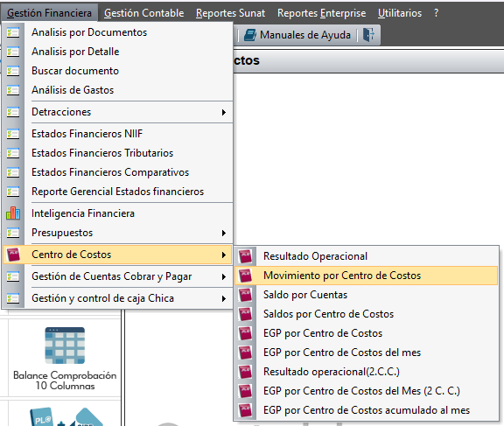The width and height of the screenshot is (504, 426).
Task: Click the icon next to Saldo por Cuentas
Action: tap(245, 295)
